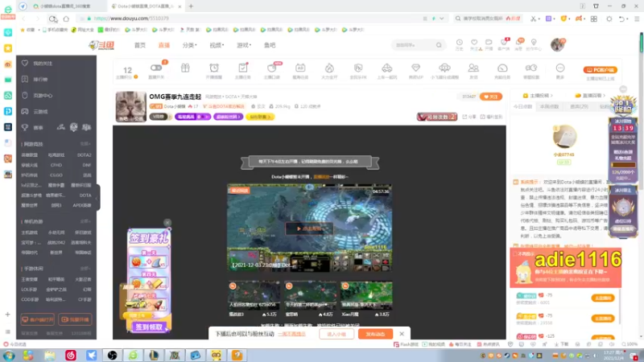Open the location pin icon in header

click(534, 44)
